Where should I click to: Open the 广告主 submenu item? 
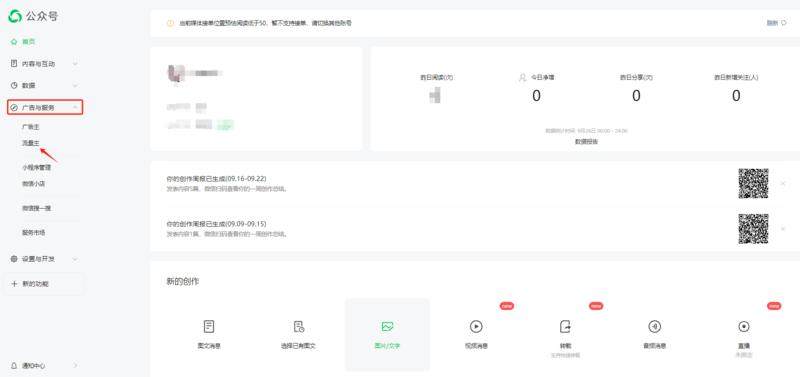click(x=30, y=127)
